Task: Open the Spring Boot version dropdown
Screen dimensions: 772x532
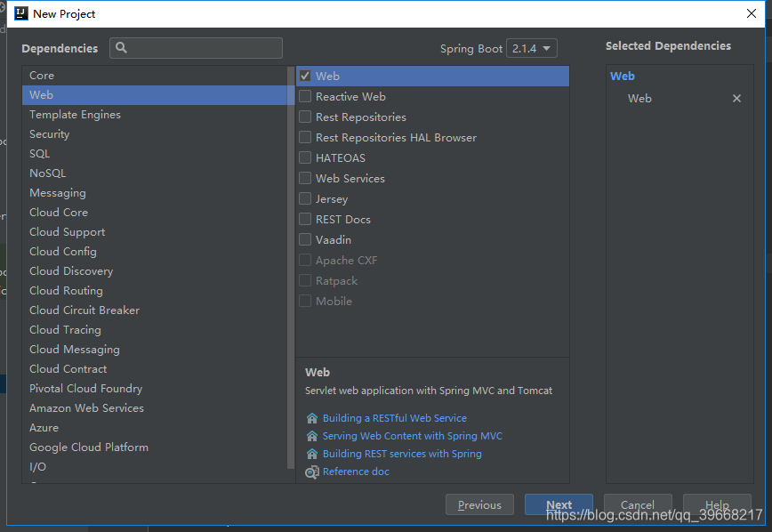Action: [x=532, y=48]
